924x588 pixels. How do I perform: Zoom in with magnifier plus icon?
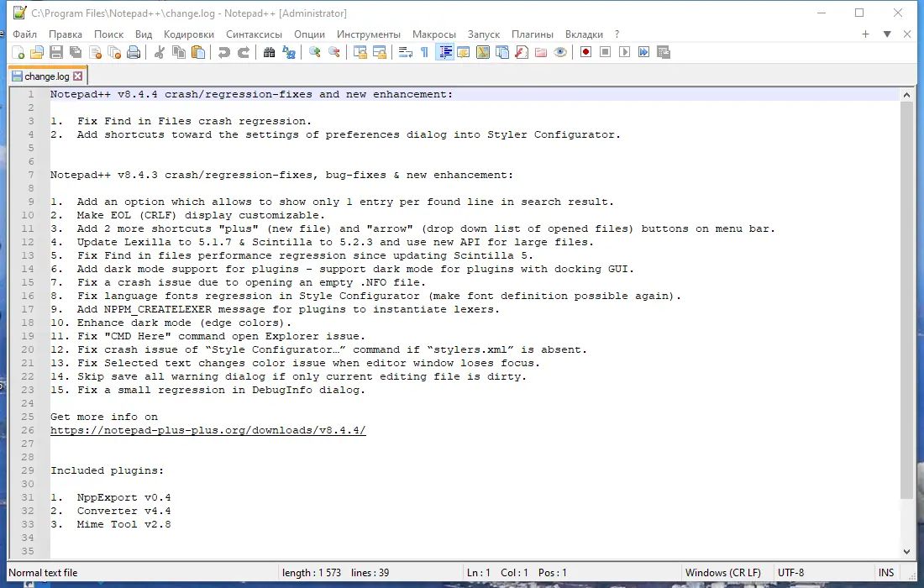click(x=315, y=52)
